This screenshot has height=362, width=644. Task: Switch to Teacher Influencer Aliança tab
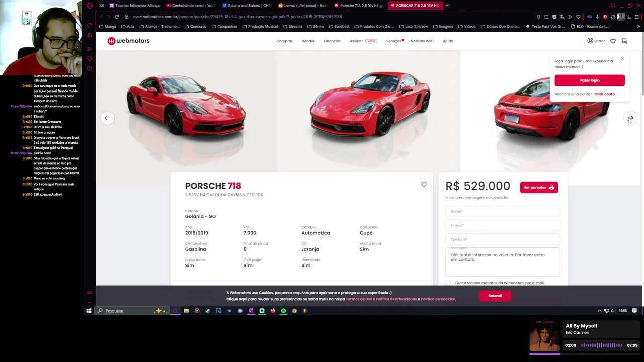134,6
